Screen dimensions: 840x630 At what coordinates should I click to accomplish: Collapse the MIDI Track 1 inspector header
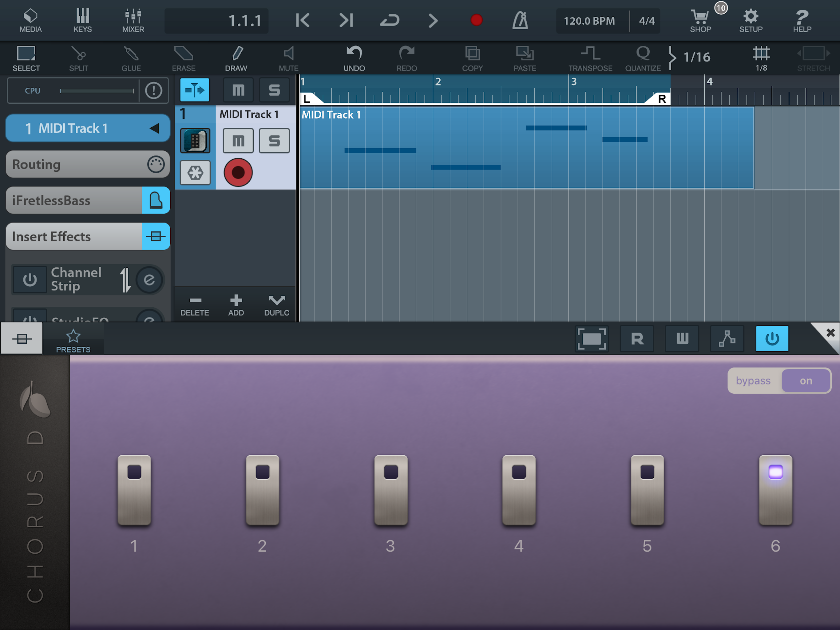(88, 128)
